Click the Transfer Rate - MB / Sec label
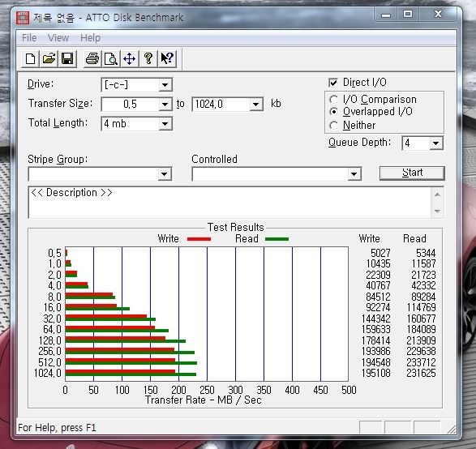 203,400
